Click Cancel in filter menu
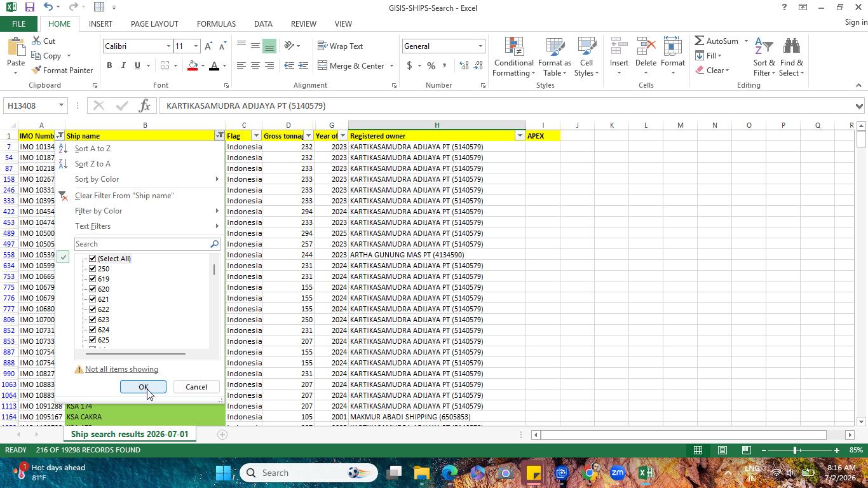 [x=196, y=387]
